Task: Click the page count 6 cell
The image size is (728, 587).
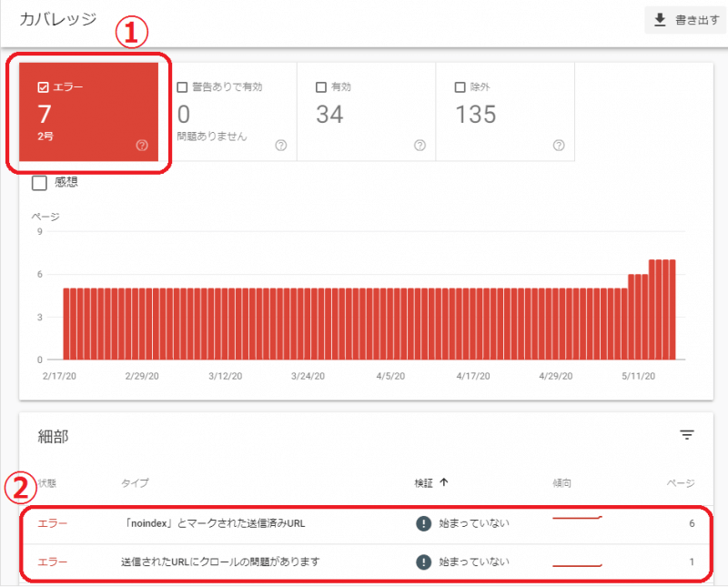Action: (x=692, y=523)
